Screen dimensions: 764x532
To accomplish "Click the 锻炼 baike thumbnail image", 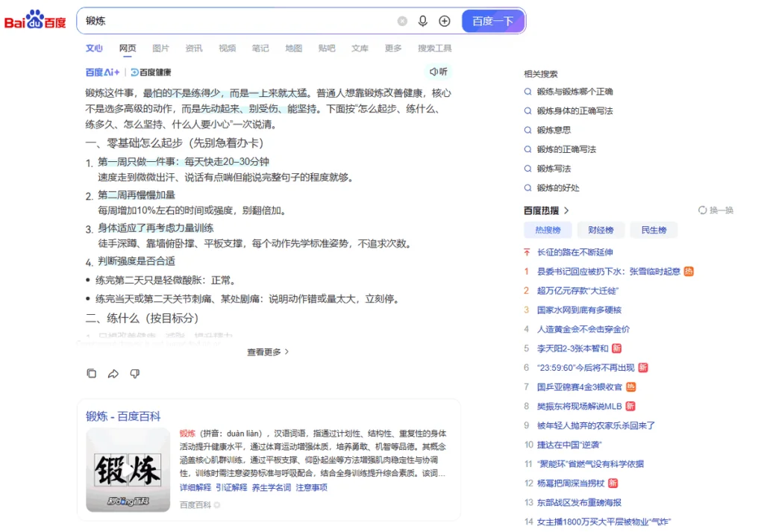I will pyautogui.click(x=128, y=469).
